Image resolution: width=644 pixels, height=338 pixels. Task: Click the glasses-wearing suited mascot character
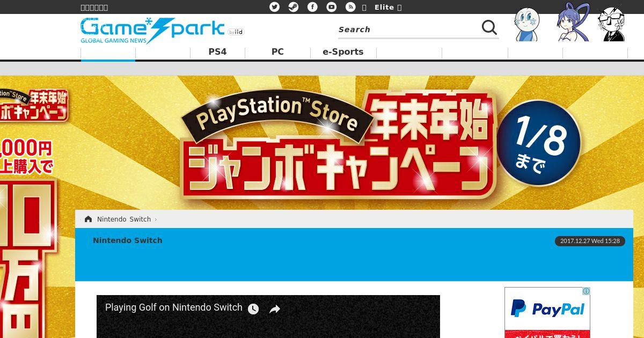(x=612, y=24)
